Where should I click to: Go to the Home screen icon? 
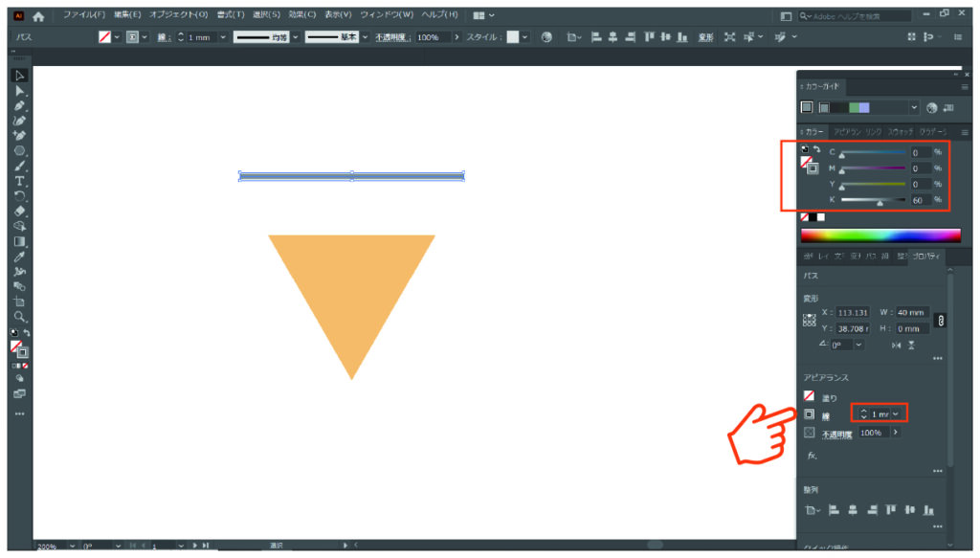38,16
